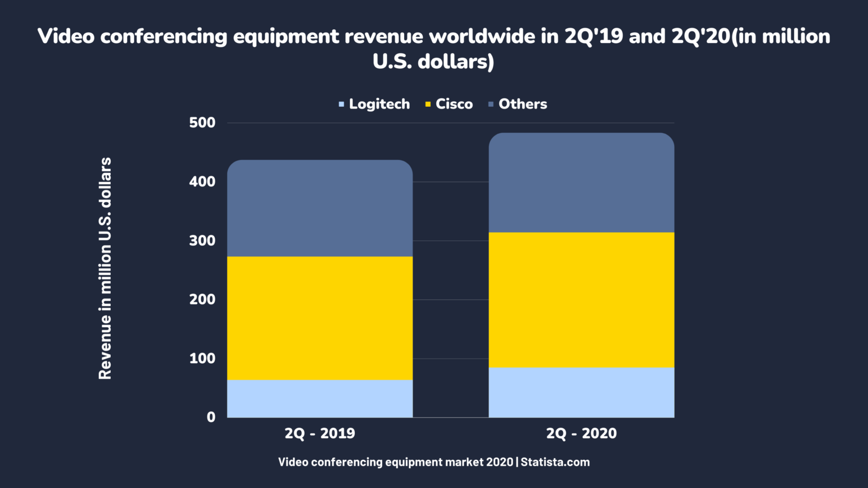Expand the 2Q-2019 bar details
The height and width of the screenshot is (488, 868).
(x=319, y=288)
